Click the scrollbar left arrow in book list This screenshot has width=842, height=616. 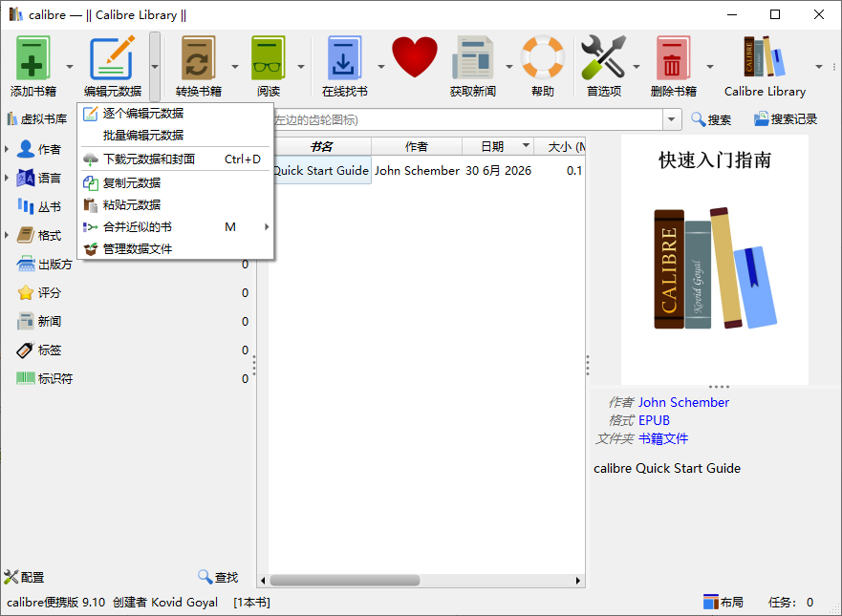[263, 580]
